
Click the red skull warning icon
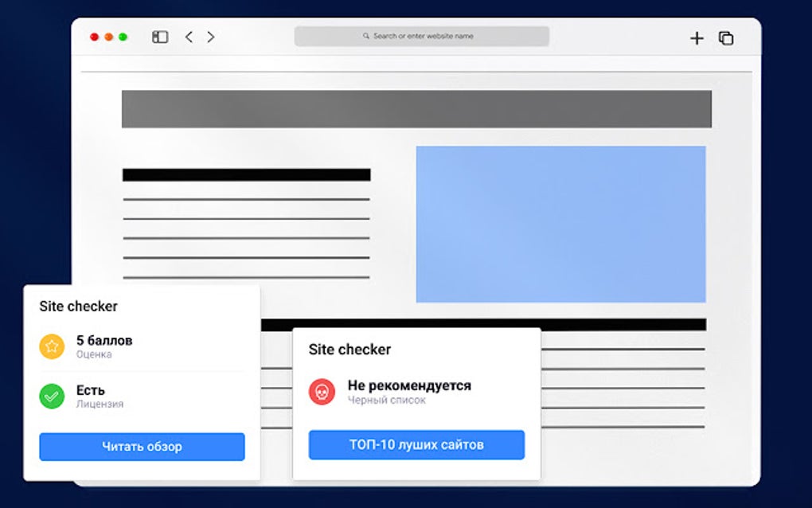point(322,392)
